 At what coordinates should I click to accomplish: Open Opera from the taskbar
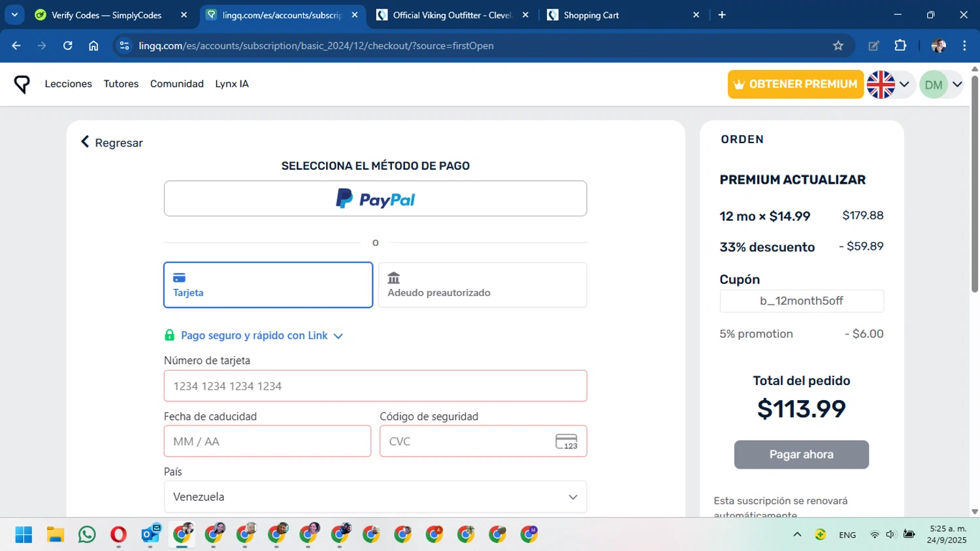[x=118, y=535]
